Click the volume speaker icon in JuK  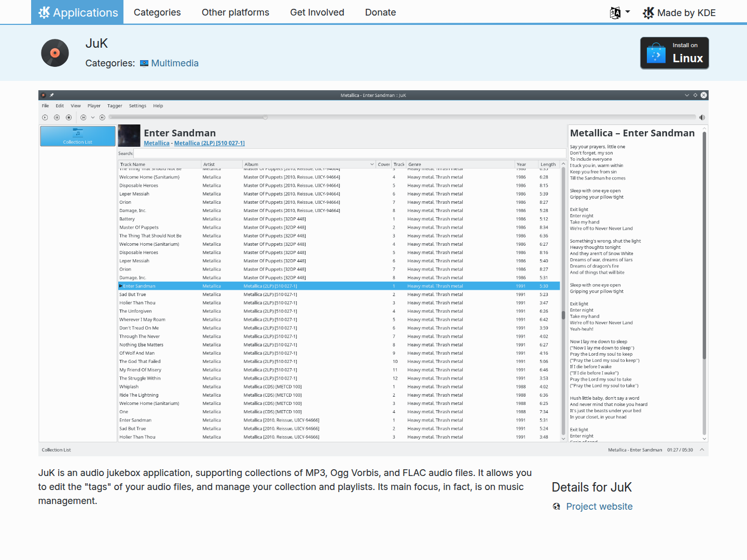pyautogui.click(x=702, y=118)
